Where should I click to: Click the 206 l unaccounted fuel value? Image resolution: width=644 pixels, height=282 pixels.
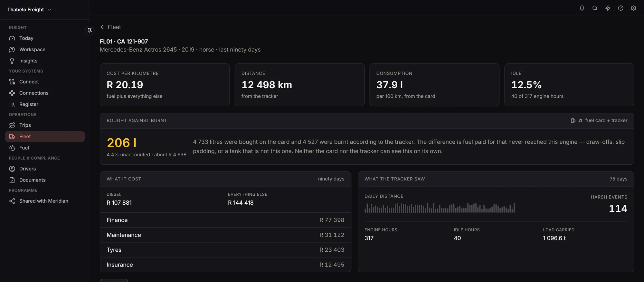pos(122,143)
